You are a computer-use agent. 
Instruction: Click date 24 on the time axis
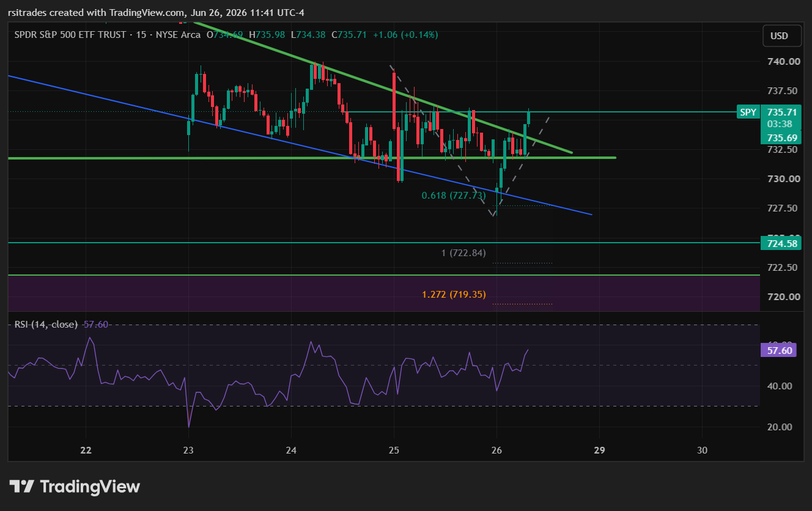coord(291,450)
